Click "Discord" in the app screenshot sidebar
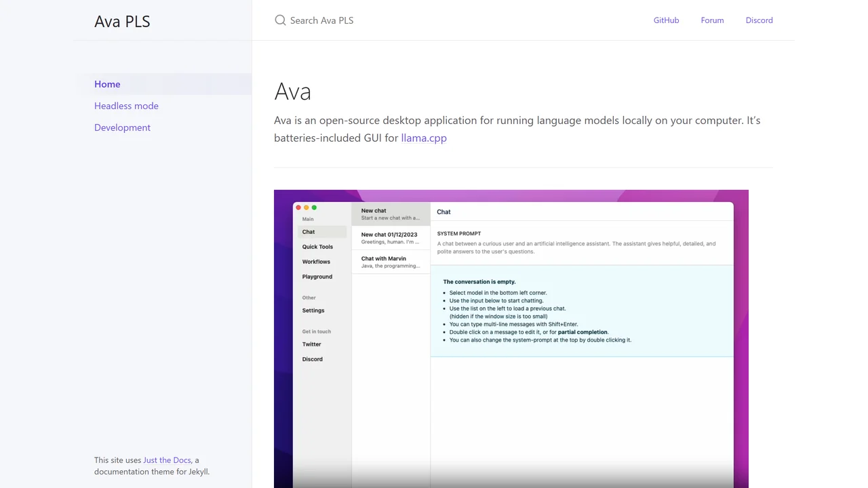868x488 pixels. click(313, 359)
